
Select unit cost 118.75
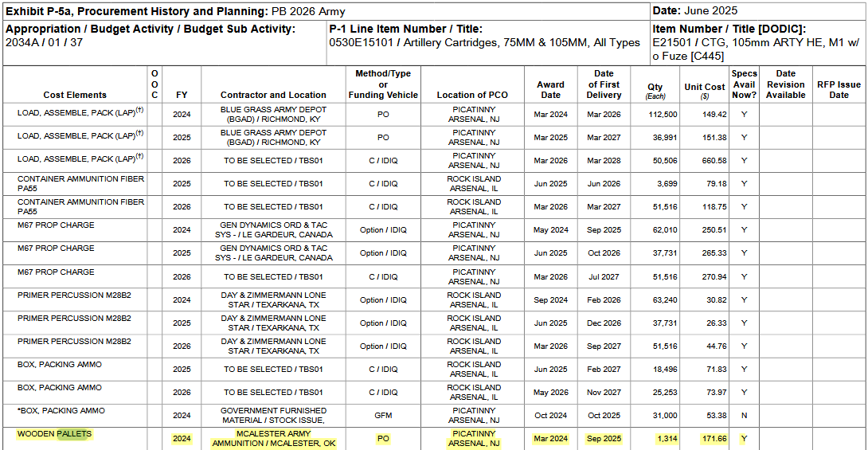714,207
